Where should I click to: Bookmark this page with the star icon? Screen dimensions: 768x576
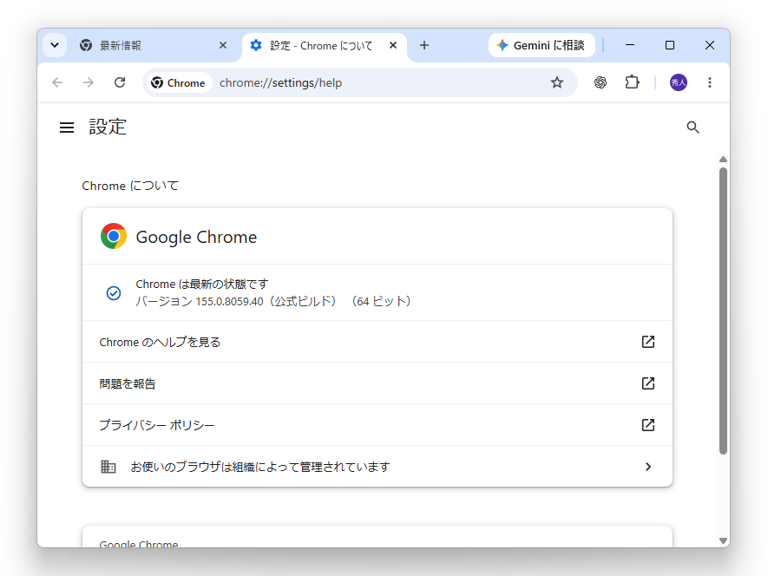557,82
